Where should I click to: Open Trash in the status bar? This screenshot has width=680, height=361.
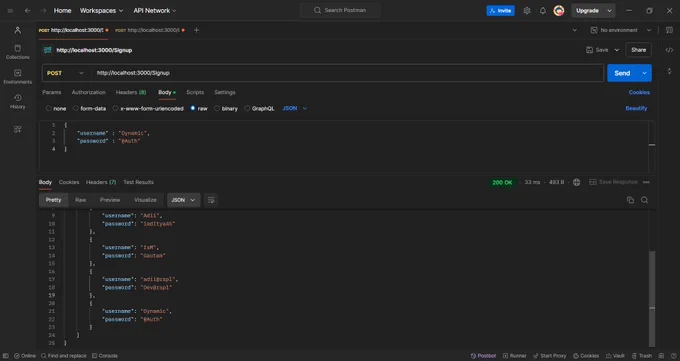(642, 356)
